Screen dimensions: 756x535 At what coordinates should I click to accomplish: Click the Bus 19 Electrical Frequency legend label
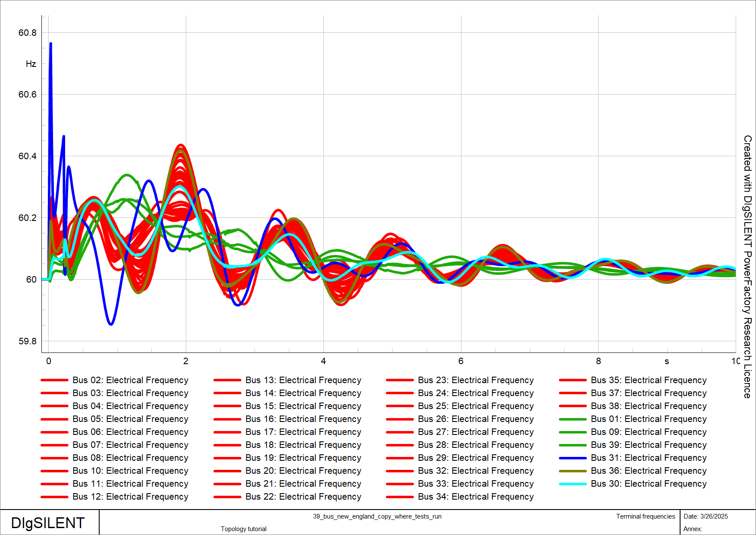303,458
